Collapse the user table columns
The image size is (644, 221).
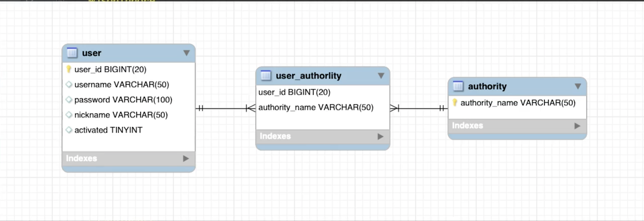(x=186, y=53)
